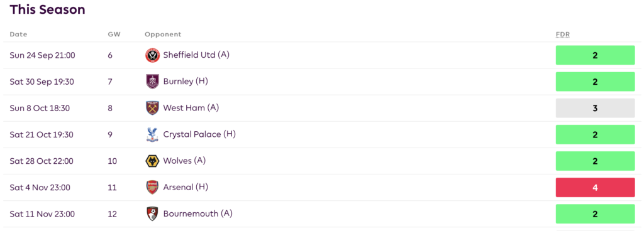The height and width of the screenshot is (231, 644).
Task: Click the Wolves club crest
Action: (152, 161)
